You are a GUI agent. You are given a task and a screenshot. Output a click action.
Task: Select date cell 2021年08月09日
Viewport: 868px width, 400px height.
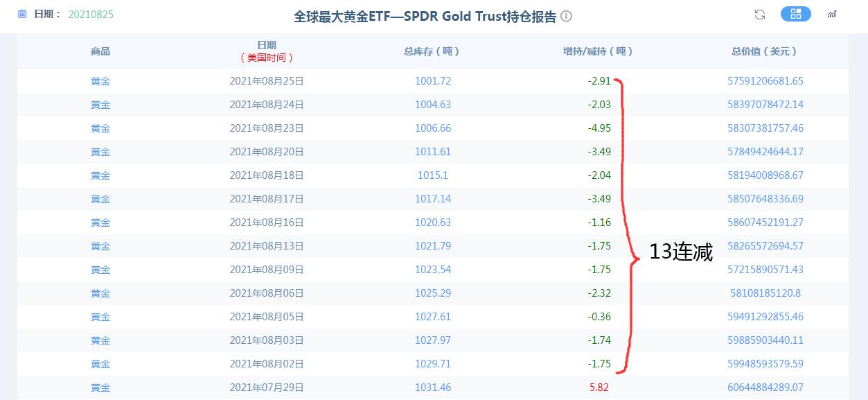(267, 270)
